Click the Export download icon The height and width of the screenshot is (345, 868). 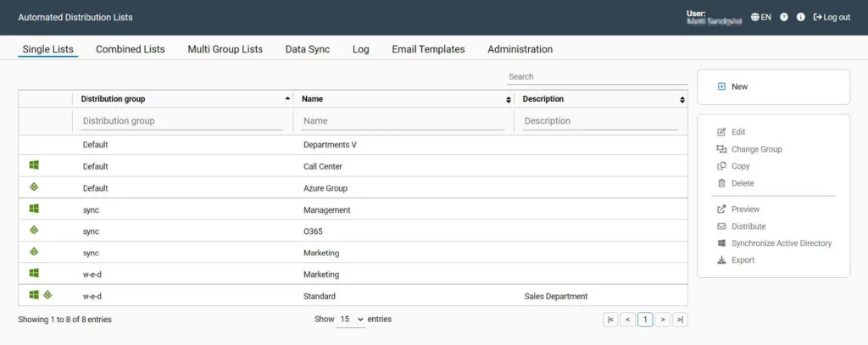[721, 259]
